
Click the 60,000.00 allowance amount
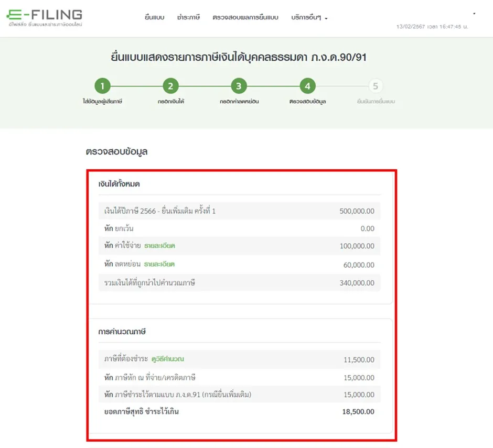(x=359, y=265)
